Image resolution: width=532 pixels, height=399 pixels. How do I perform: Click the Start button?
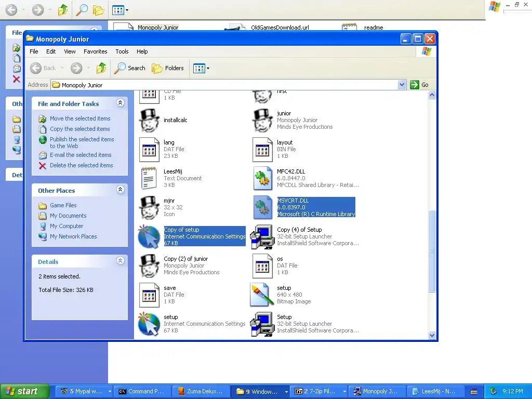25,391
